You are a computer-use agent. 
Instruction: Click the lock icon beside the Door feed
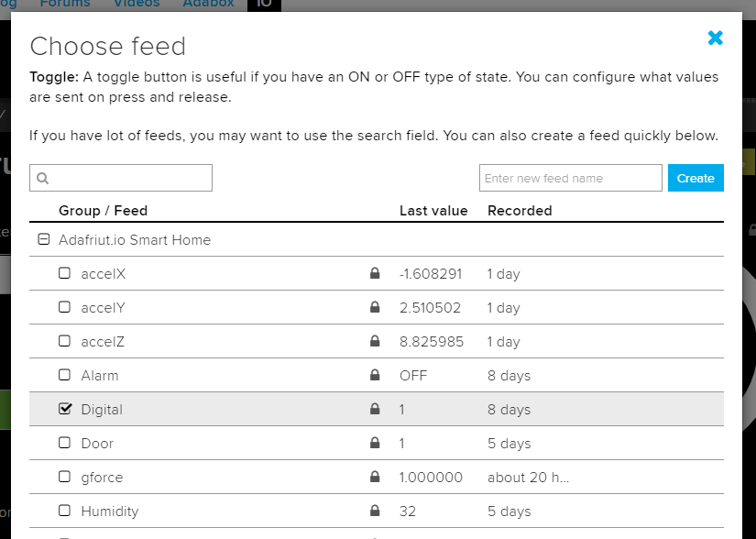point(375,443)
